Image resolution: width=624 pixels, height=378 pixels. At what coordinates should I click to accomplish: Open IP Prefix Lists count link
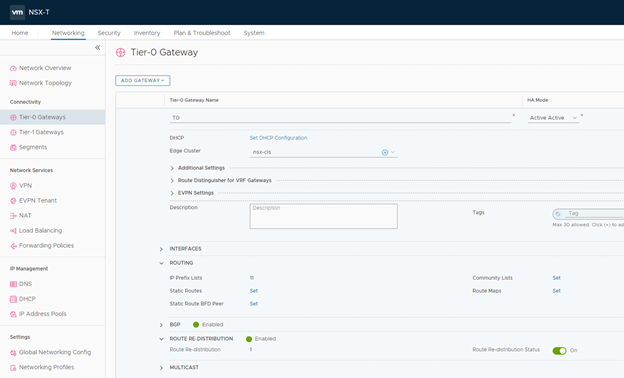click(x=252, y=278)
